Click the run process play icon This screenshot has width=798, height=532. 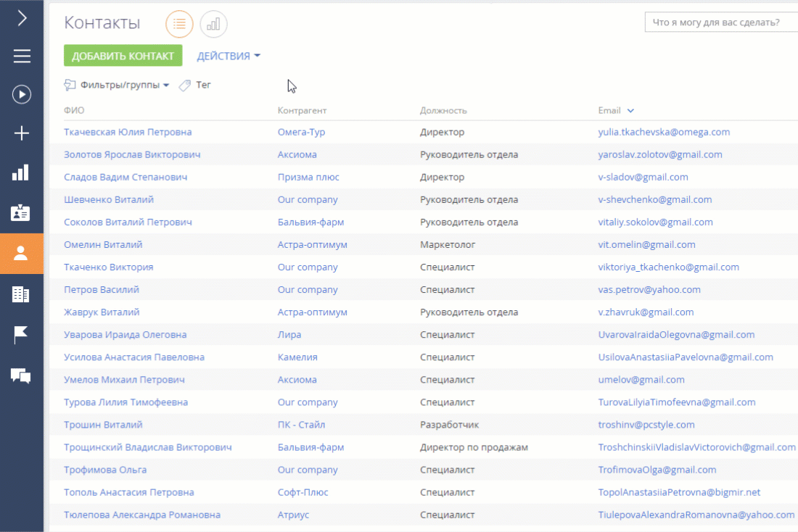tap(21, 95)
